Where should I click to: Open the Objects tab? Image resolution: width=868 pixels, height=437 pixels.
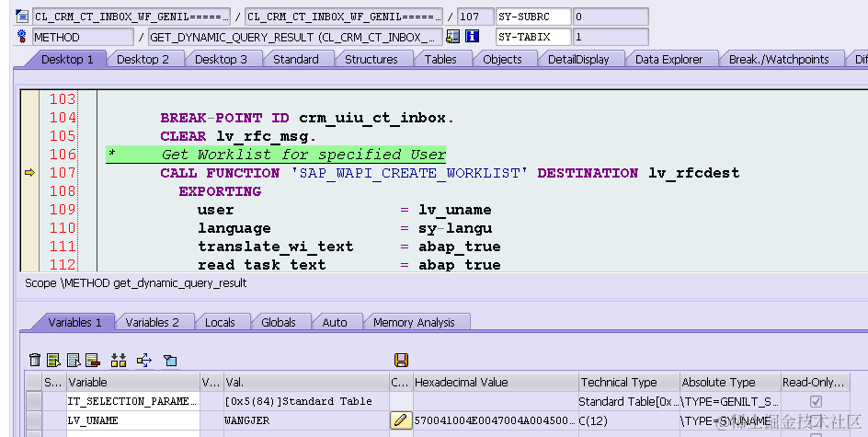tap(502, 59)
